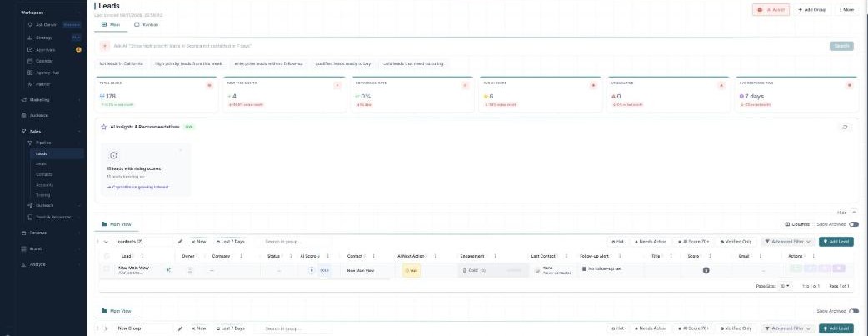Screen dimensions: 868x336
Task: Toggle Verified Only filter in contacts (2) group
Action: click(x=736, y=242)
